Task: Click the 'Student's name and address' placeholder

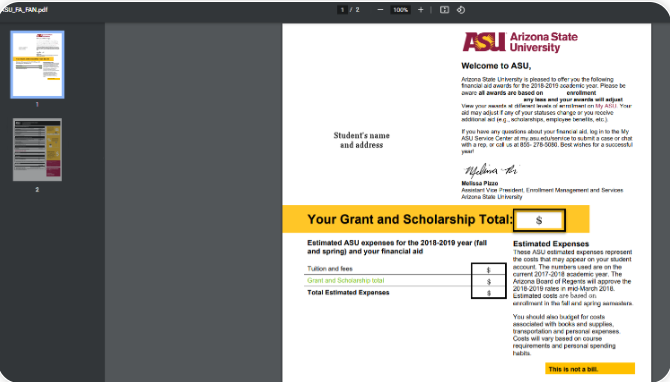Action: pyautogui.click(x=361, y=140)
